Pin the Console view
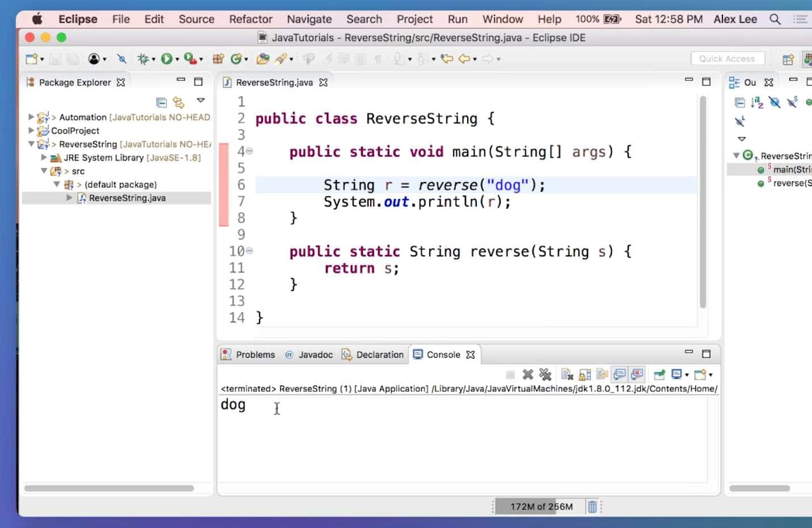 [659, 374]
